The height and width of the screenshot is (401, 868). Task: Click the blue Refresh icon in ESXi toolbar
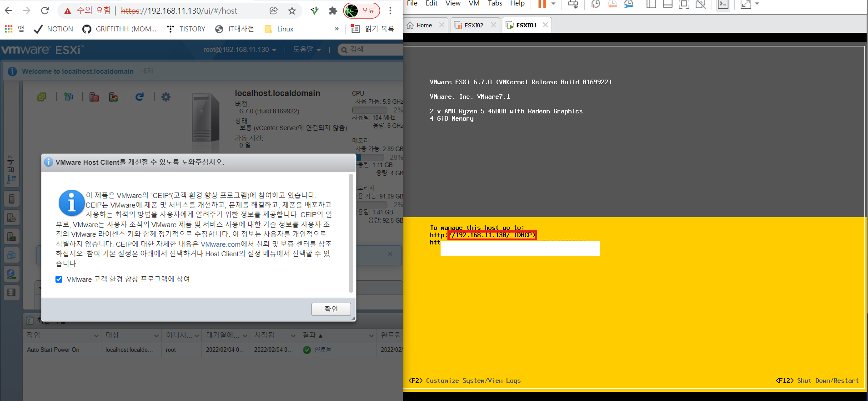click(140, 96)
